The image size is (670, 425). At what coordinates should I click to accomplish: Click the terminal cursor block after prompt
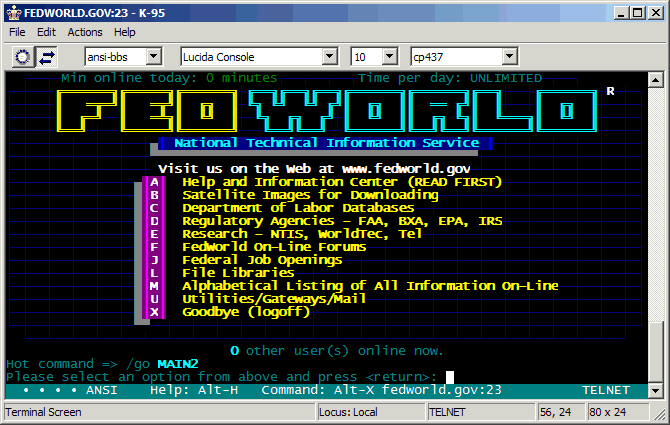(450, 377)
